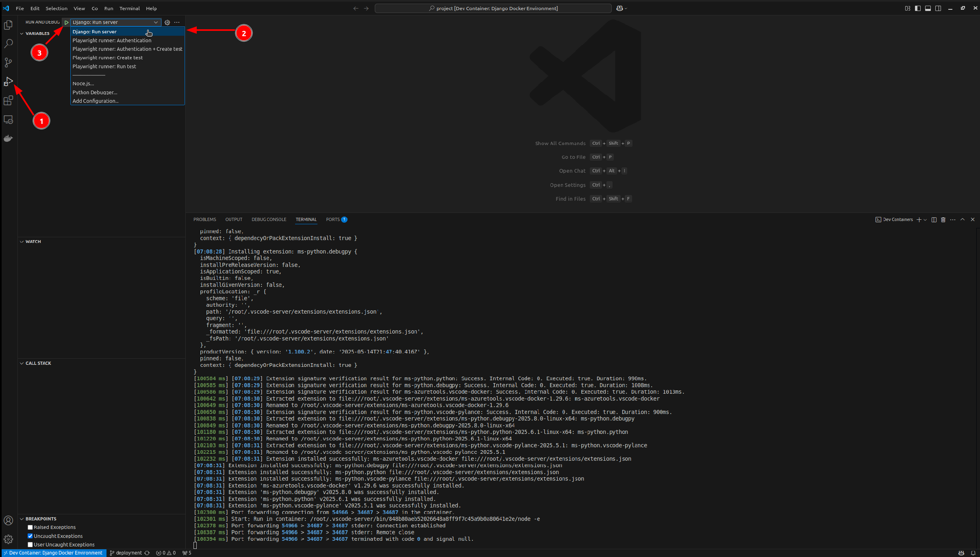Open terminal panel more actions ellipsis

953,220
